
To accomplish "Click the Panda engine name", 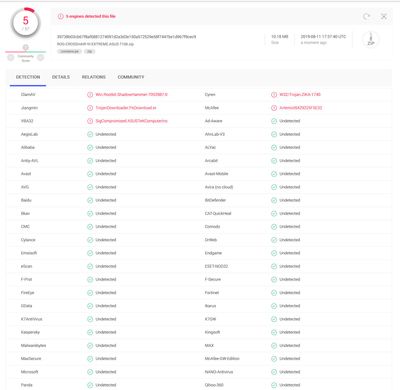I will [27, 385].
